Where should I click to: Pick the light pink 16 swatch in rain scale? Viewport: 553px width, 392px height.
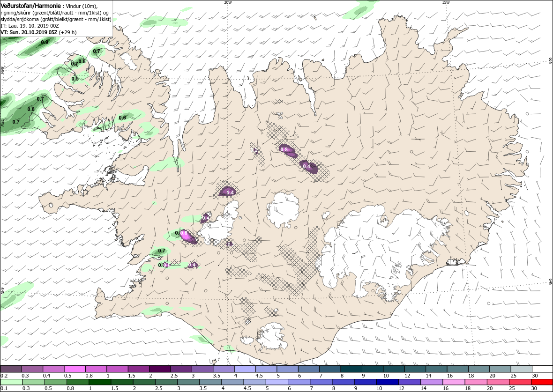(x=454, y=382)
